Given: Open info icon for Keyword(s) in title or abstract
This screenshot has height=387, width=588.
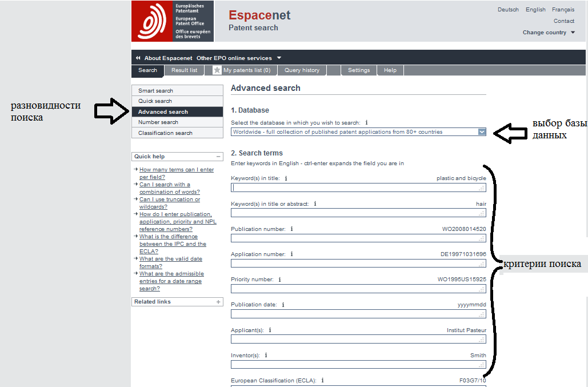Looking at the screenshot, I should 315,204.
